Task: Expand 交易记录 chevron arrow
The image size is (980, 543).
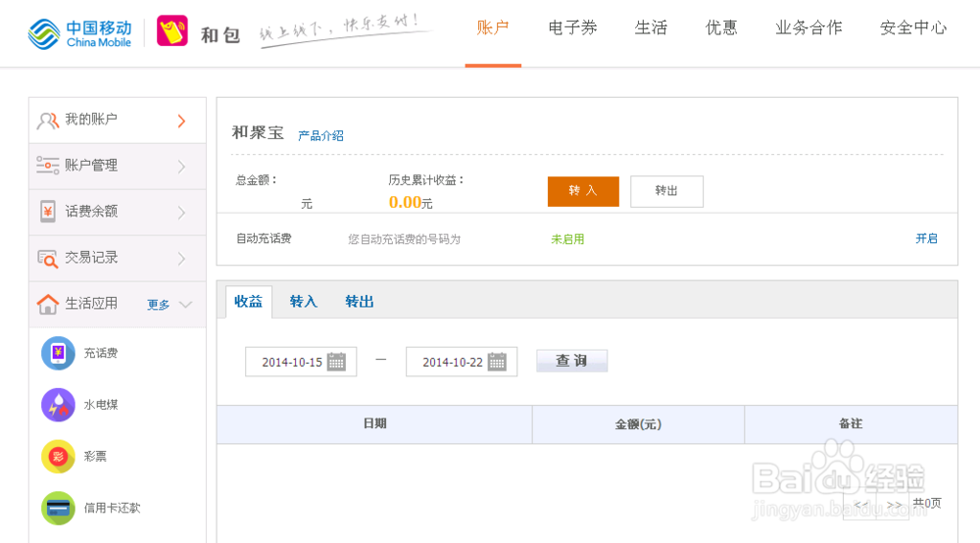Action: coord(182,258)
